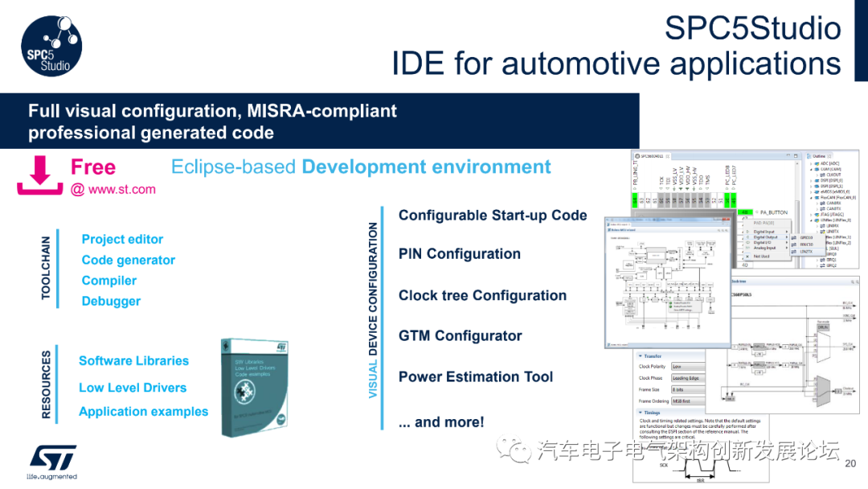Choose Analog Input from the pad menu
868x489 pixels.
[766, 248]
